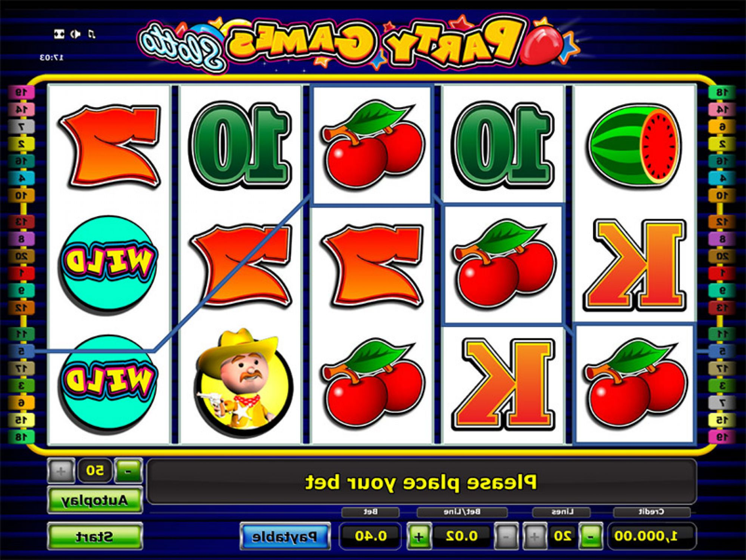Decrease autoplay count with green minus
Viewport: 746px width, 560px height.
coord(128,470)
